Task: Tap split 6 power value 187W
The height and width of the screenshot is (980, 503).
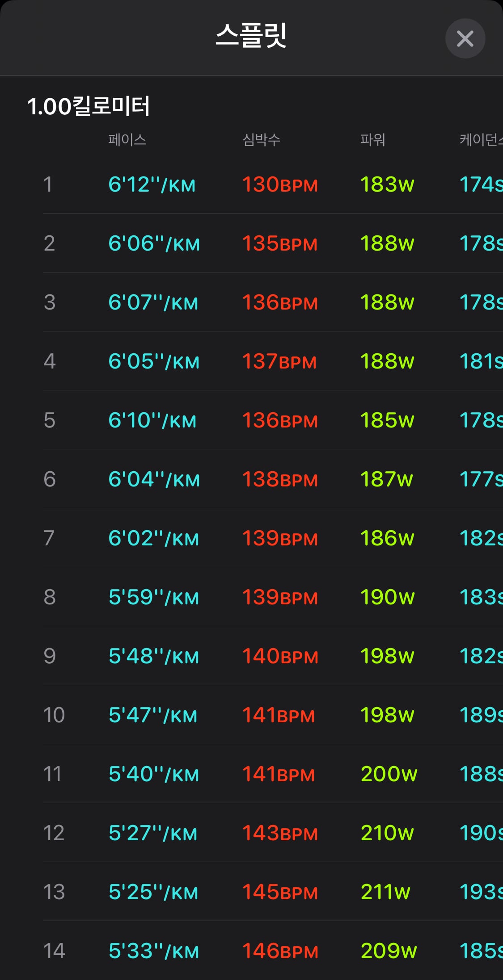Action: click(387, 479)
